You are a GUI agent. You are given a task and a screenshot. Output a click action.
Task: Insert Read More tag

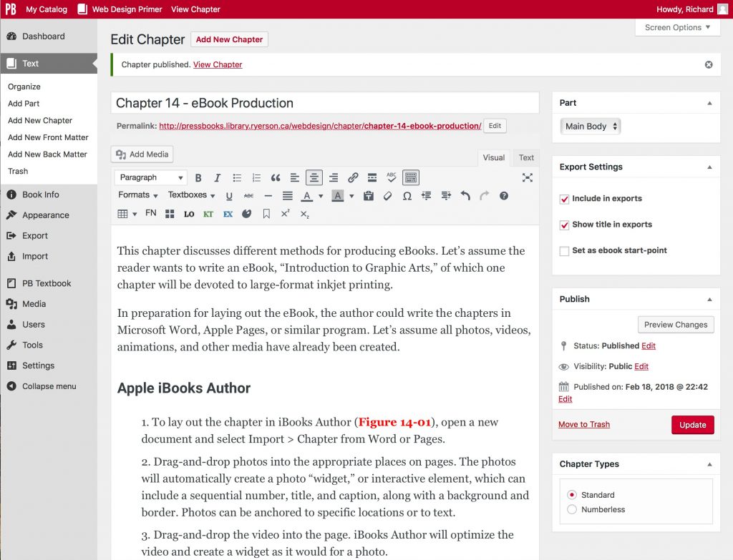point(372,178)
